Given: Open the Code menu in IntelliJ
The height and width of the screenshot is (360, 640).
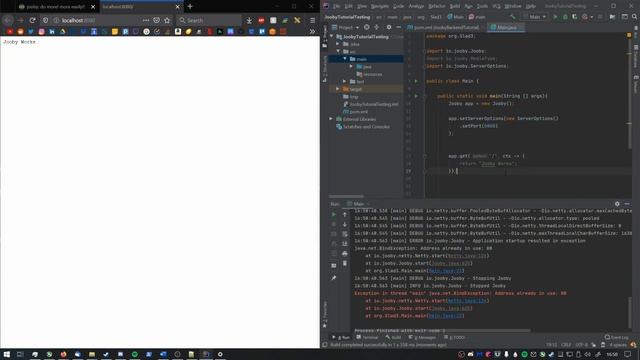Looking at the screenshot, I should click(398, 6).
